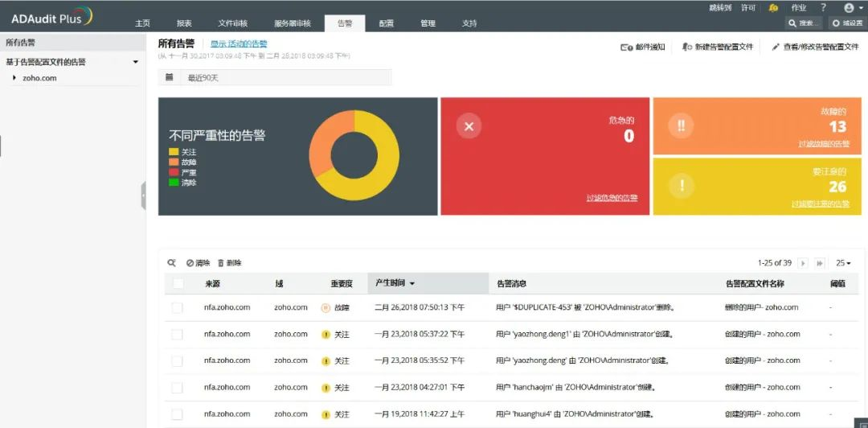The image size is (868, 428).
Task: Click the 显示活动的告警 link
Action: pyautogui.click(x=239, y=43)
